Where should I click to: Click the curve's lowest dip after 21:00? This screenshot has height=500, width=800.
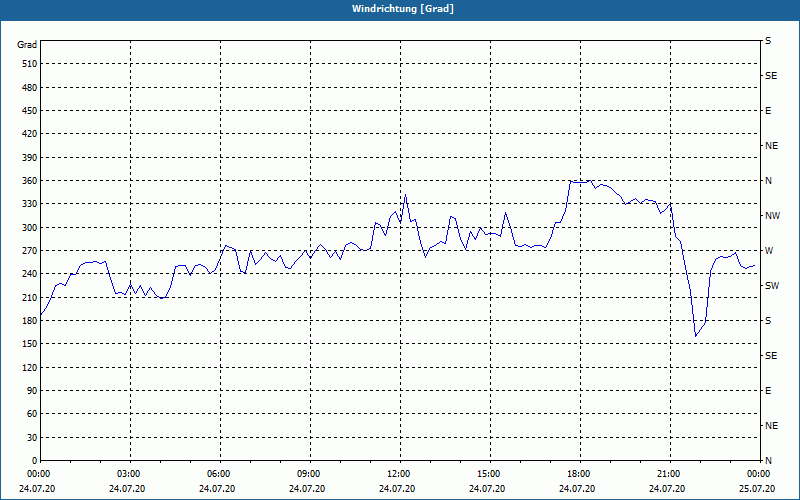pyautogui.click(x=695, y=336)
